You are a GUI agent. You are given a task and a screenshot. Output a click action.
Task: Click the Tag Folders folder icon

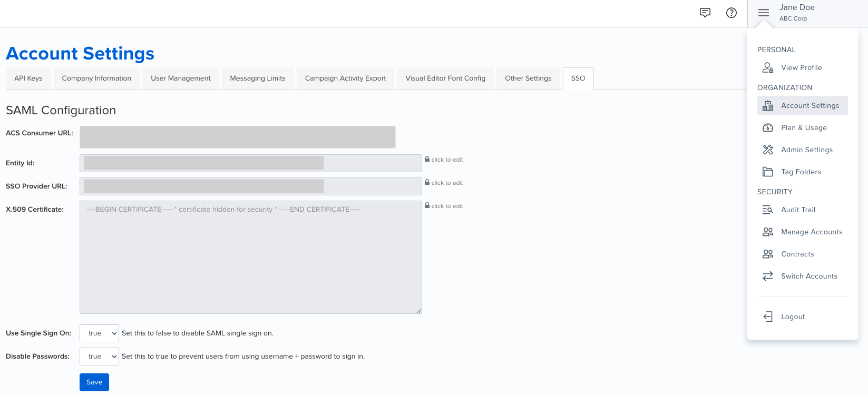click(x=768, y=172)
